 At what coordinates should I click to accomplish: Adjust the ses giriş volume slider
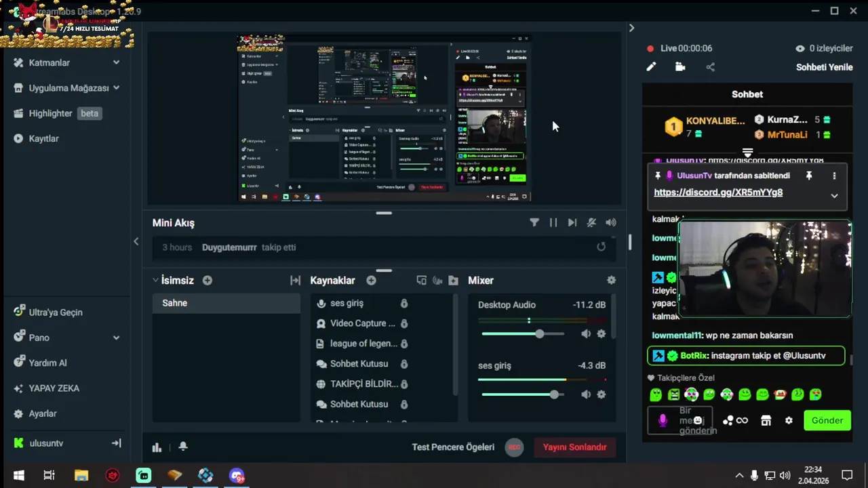(523, 394)
